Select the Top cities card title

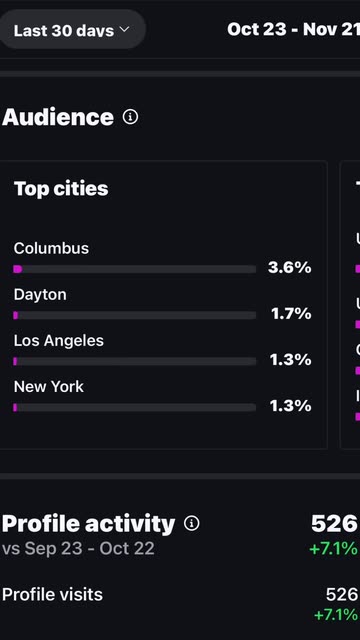[x=61, y=189]
